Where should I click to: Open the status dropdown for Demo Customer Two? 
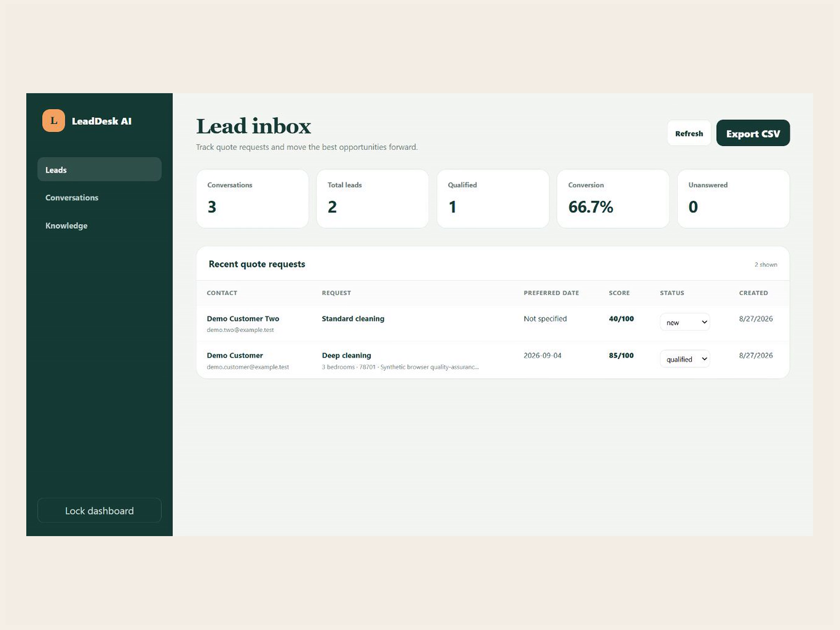(685, 322)
